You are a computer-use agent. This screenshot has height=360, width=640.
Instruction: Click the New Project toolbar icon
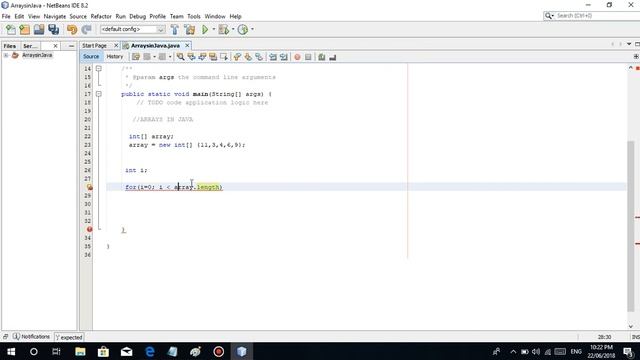click(24, 29)
